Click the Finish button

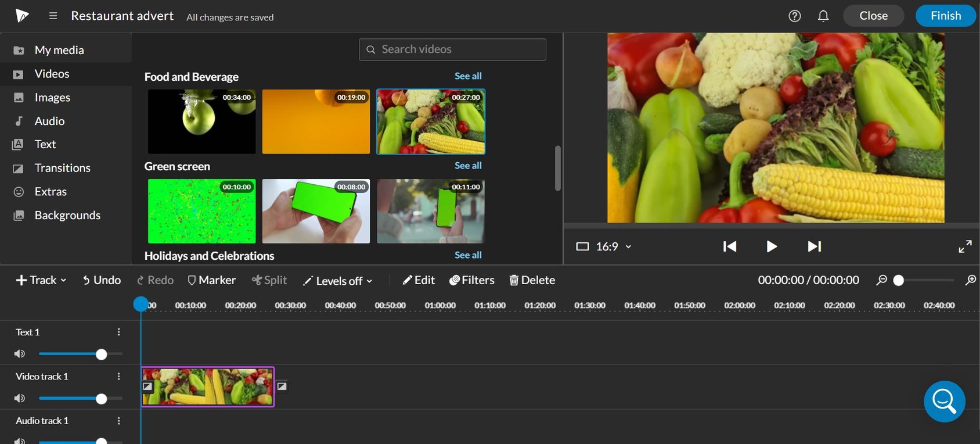946,16
